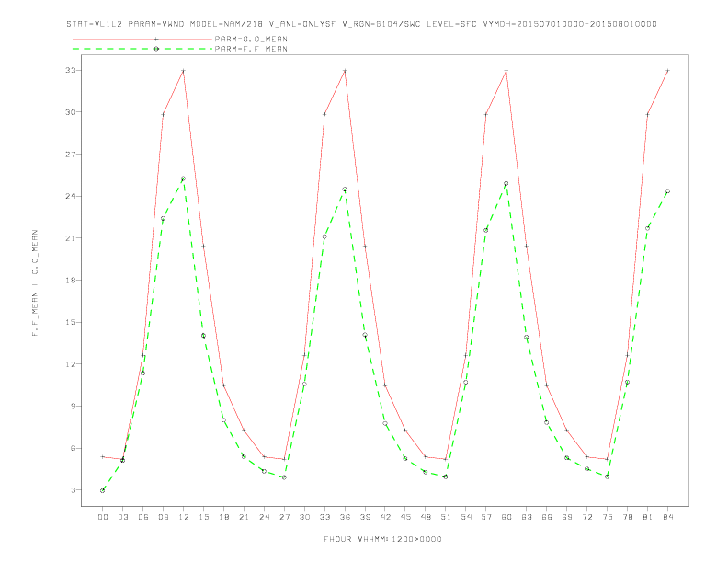The height and width of the screenshot is (563, 728).
Task: Click x-axis forecast hour label 24
Action: point(264,517)
